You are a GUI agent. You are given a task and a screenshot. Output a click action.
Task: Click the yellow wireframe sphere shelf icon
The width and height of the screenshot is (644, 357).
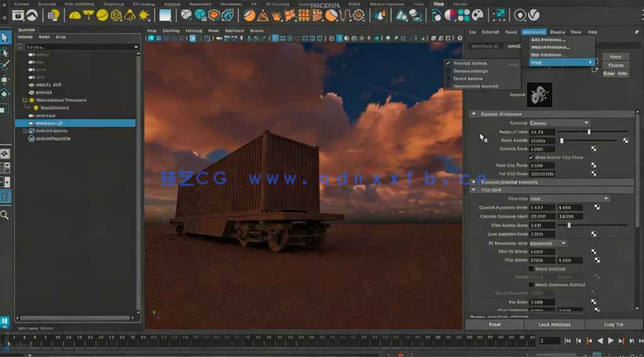tap(116, 15)
